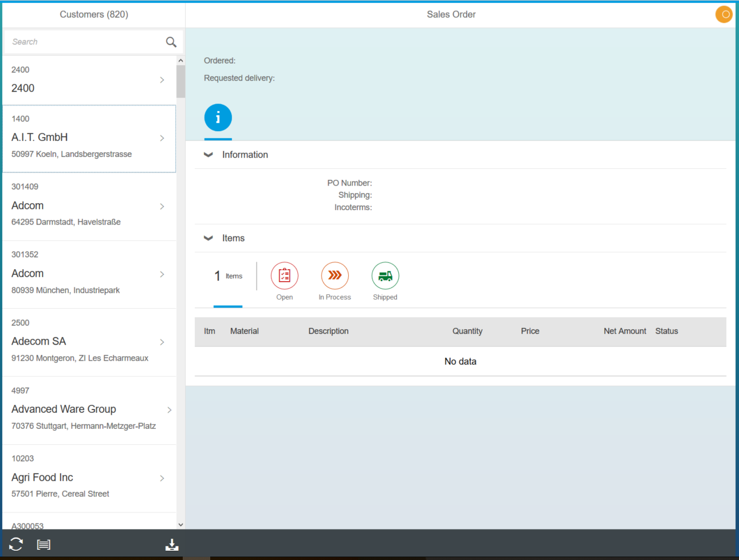Open the Information tab circle icon
The height and width of the screenshot is (560, 739).
[218, 117]
